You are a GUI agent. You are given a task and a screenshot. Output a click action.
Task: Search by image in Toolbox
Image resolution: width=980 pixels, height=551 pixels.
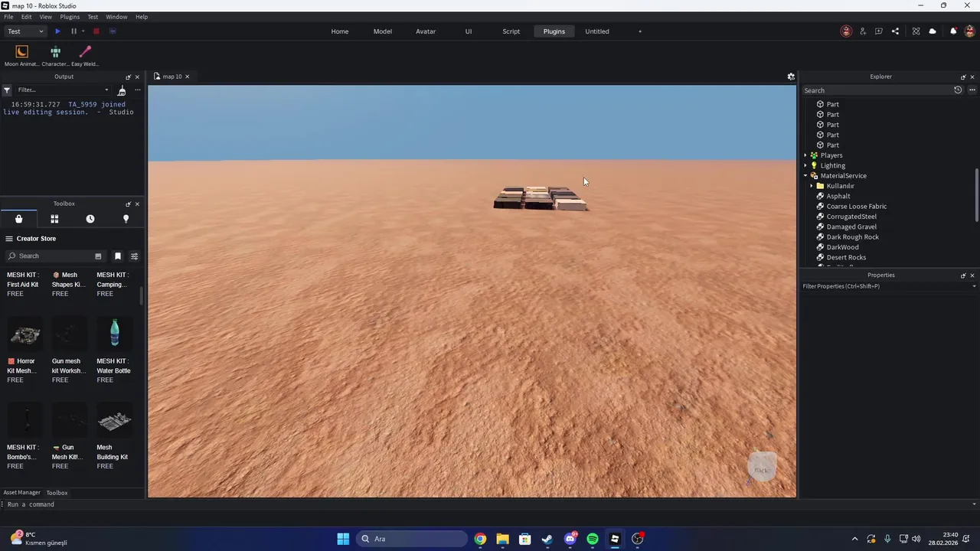(x=98, y=256)
